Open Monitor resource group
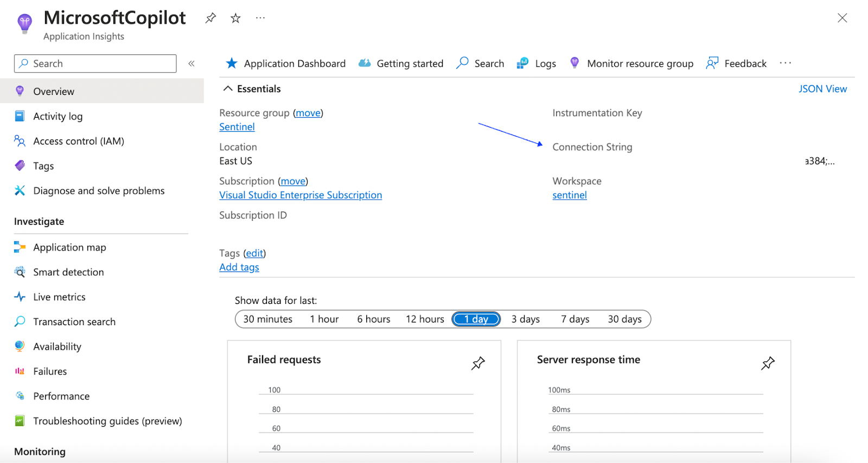This screenshot has height=463, width=868. 631,64
